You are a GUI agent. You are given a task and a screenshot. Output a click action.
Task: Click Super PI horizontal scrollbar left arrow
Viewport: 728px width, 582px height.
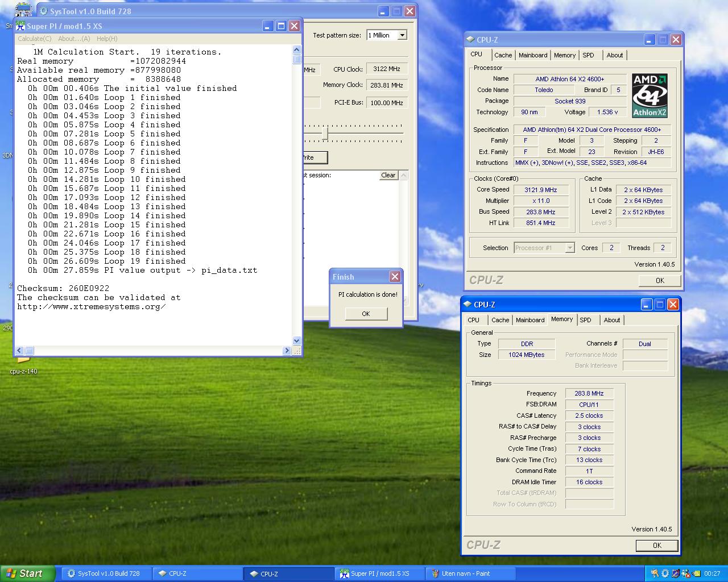pyautogui.click(x=19, y=351)
